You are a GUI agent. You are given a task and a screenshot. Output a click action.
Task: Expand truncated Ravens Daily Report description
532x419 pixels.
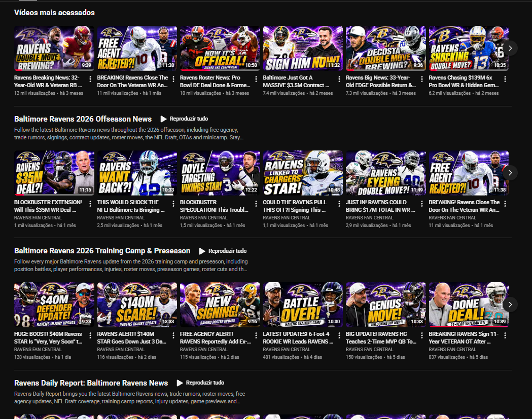[130, 397]
